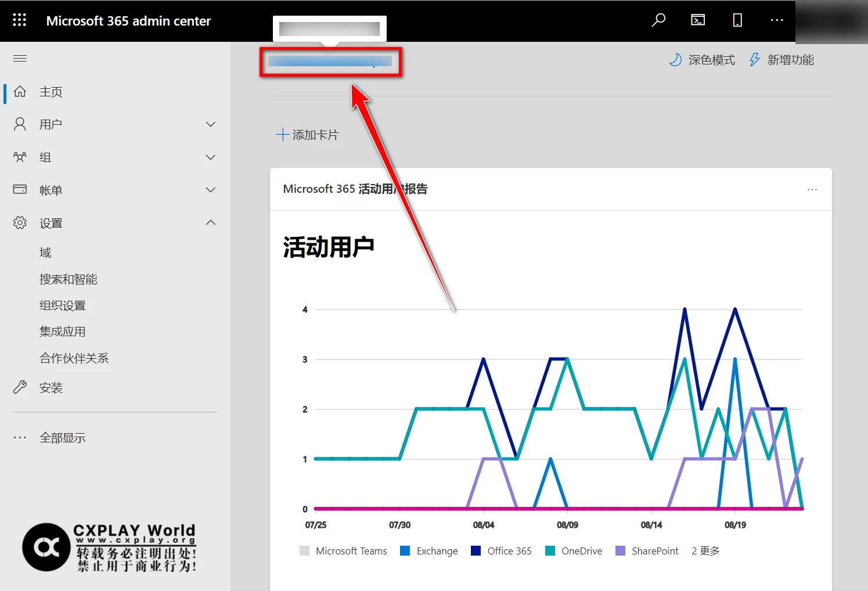Open 合作伙伴关系 under settings

(x=74, y=358)
